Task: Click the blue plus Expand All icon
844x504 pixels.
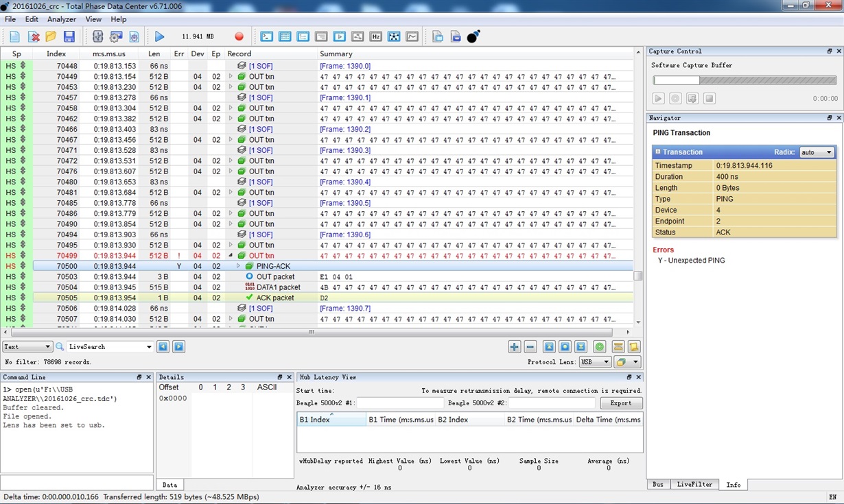Action: coord(514,347)
